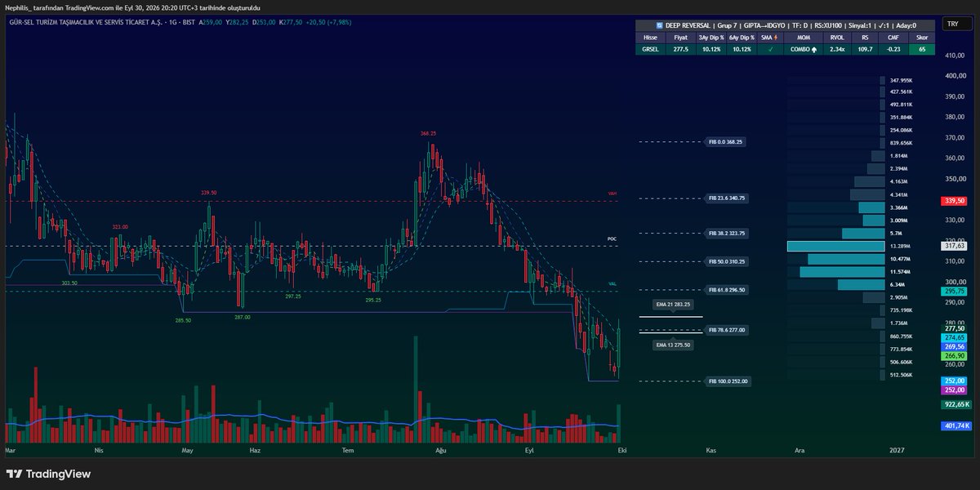Click the refresh icon beside DEEP REVERSAL title

pos(659,25)
